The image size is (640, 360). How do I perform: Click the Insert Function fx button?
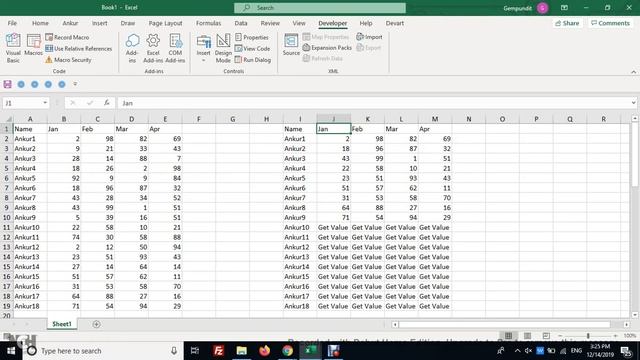point(107,103)
